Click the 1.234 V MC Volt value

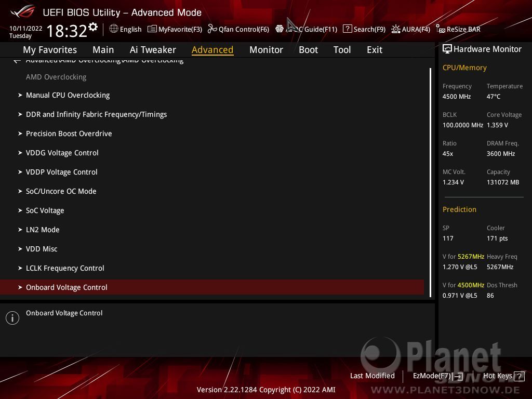453,182
